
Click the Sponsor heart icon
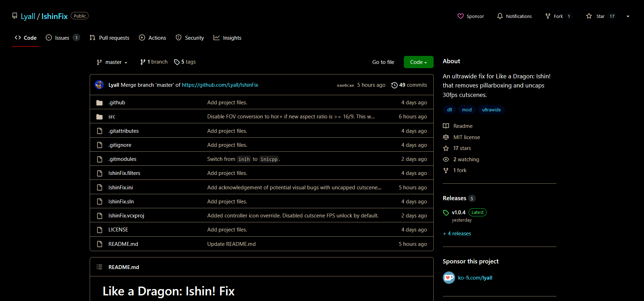[460, 16]
